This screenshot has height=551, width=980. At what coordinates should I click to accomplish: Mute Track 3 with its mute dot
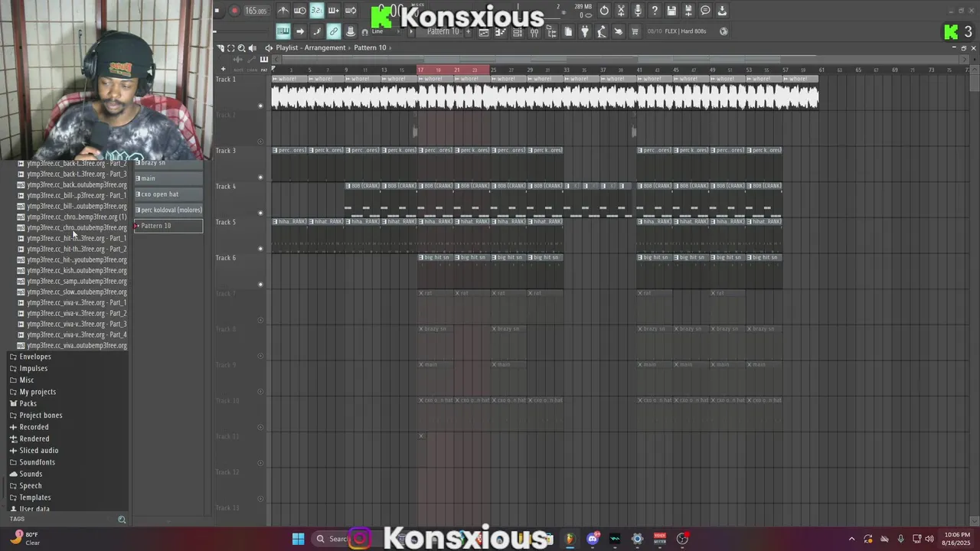260,177
